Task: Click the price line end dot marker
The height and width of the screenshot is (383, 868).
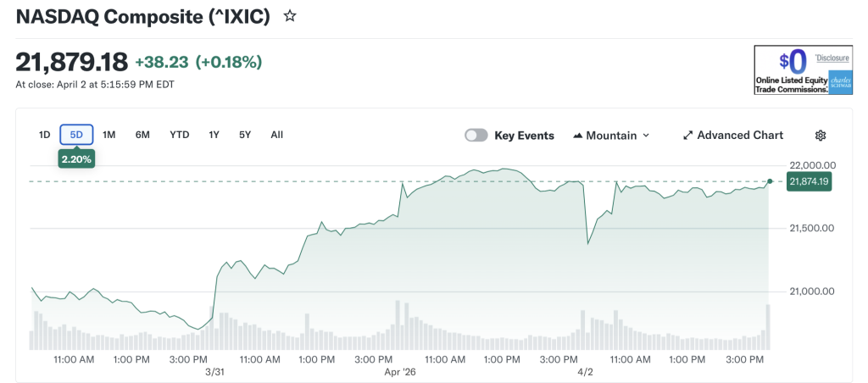Action: pos(770,181)
